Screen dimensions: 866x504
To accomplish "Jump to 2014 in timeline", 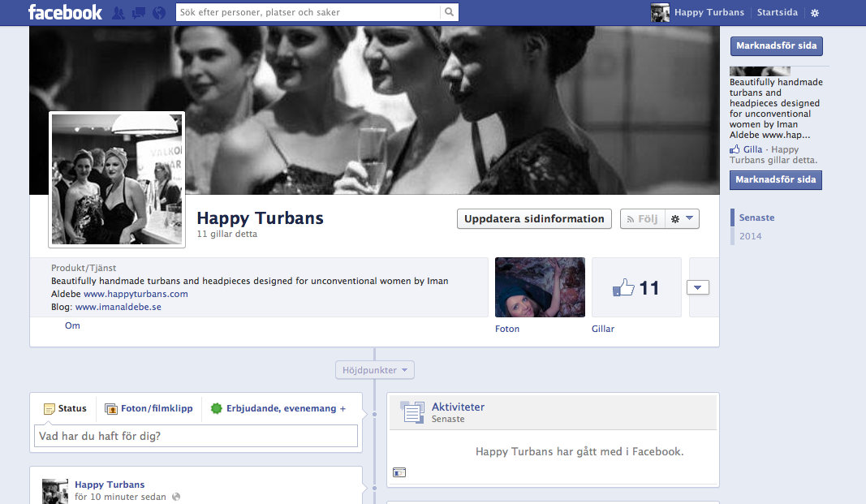I will point(751,236).
